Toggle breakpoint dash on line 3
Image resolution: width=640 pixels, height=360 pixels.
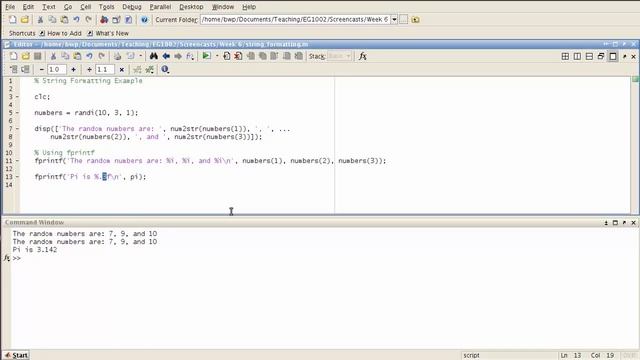[17, 97]
